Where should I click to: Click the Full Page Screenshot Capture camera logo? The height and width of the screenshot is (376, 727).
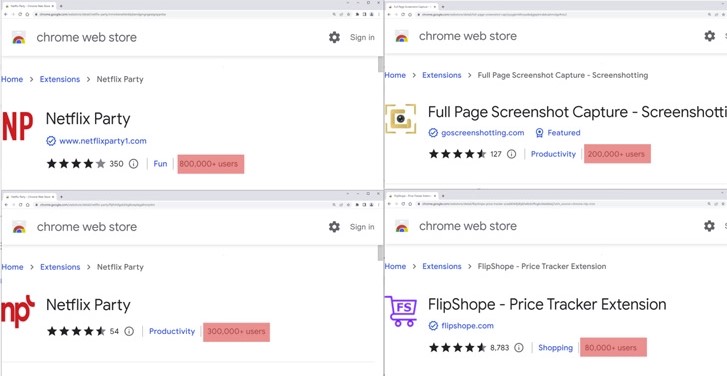point(401,119)
